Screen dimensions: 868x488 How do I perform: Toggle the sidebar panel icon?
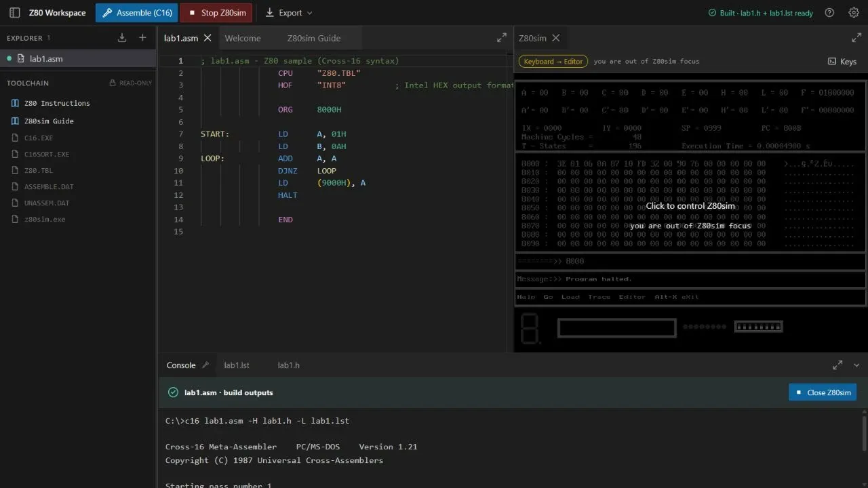pyautogui.click(x=14, y=13)
